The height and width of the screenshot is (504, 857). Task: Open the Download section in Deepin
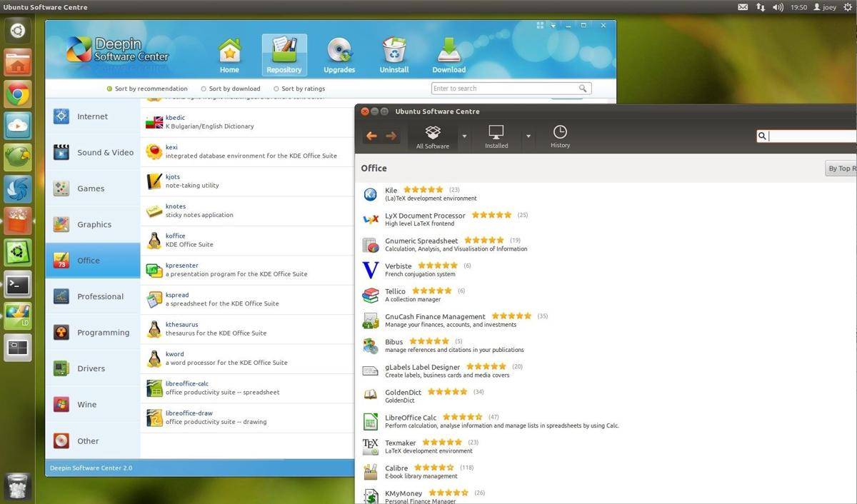tap(448, 56)
